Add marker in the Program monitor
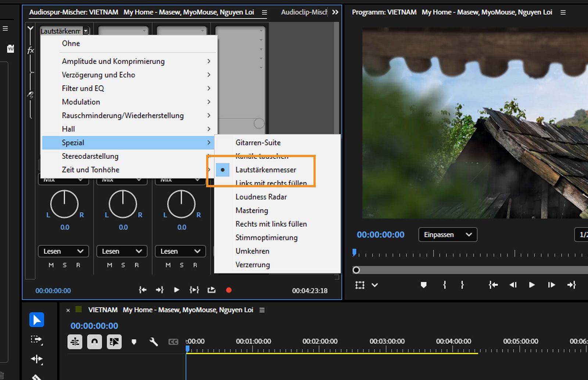This screenshot has width=588, height=380. tap(424, 285)
